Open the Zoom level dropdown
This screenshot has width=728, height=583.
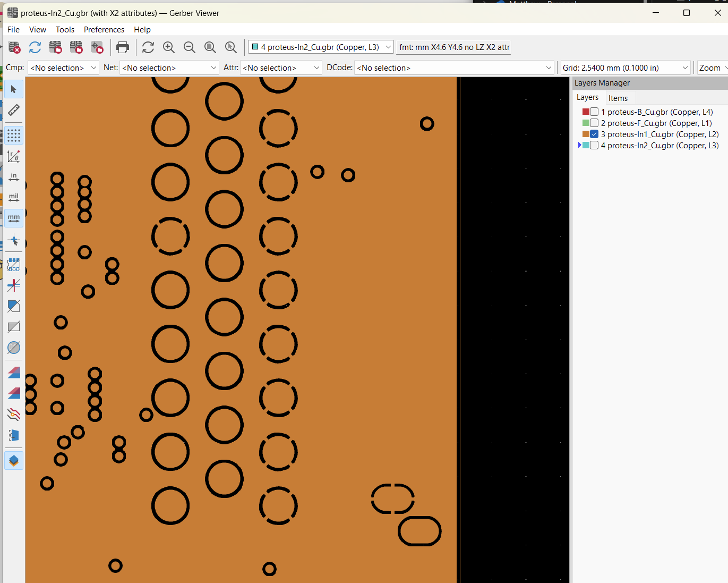[713, 68]
